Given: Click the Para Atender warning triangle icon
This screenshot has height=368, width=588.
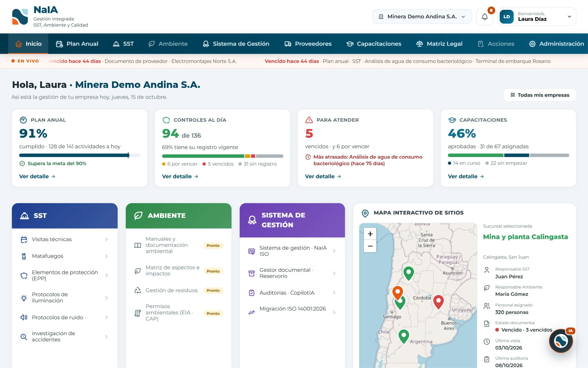Looking at the screenshot, I should pos(309,120).
